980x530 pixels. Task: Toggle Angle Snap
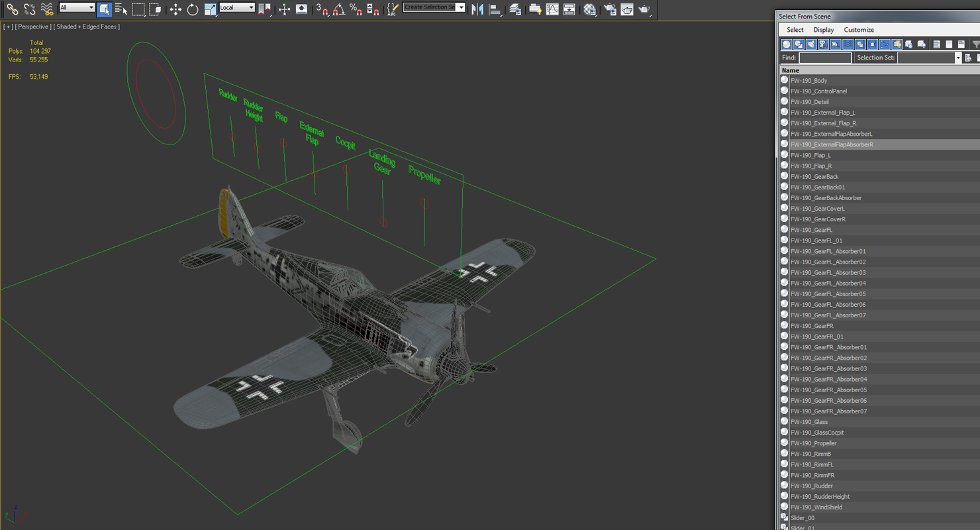(339, 9)
